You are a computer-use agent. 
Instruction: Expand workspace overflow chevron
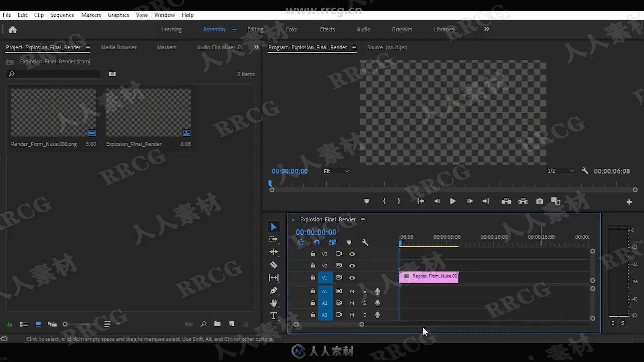click(x=487, y=29)
